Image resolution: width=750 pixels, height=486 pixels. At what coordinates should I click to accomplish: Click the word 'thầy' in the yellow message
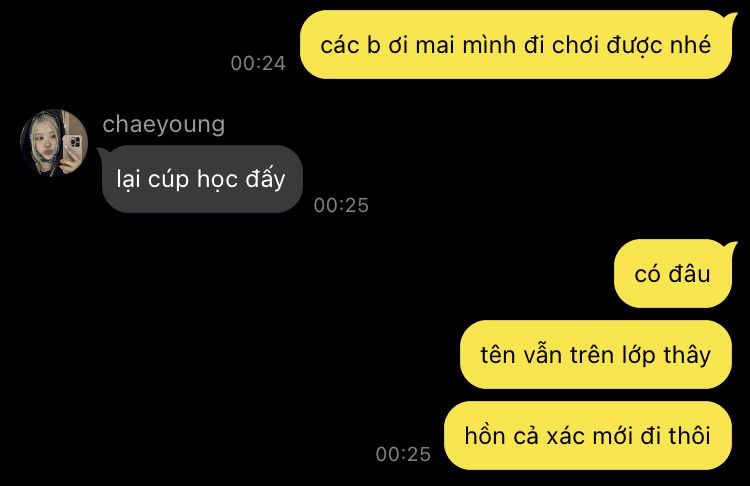[x=687, y=355]
